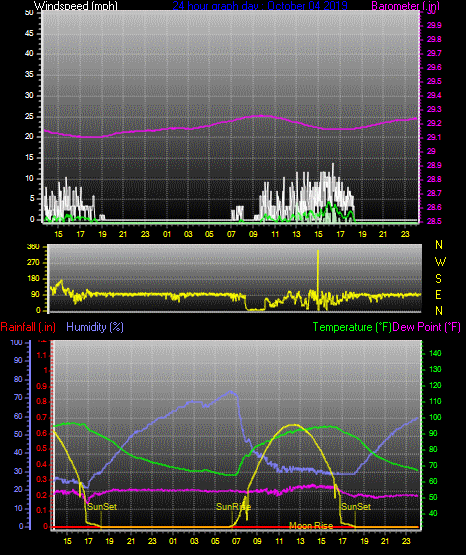Screen dimensions: 466x555
Task: Click the 29.2 barometer scale value
Action: (x=434, y=123)
